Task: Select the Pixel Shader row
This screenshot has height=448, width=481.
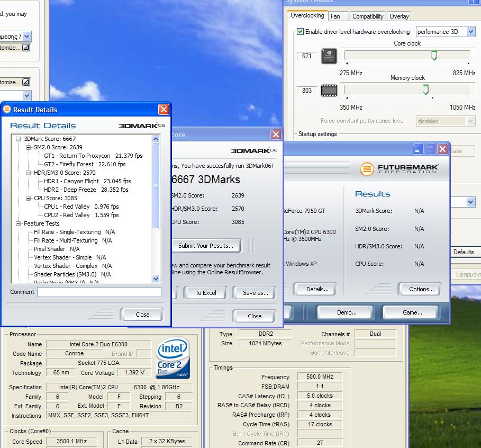Action: pyautogui.click(x=57, y=249)
